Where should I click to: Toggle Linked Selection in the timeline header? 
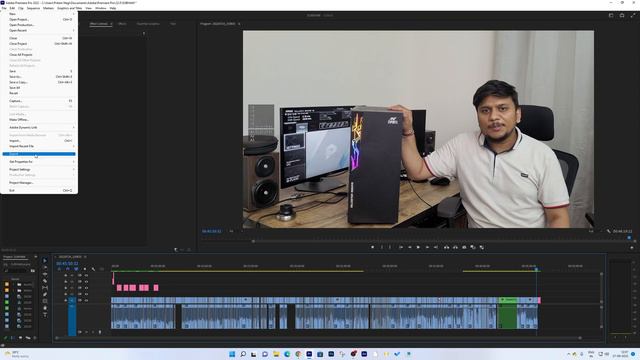pos(76,269)
